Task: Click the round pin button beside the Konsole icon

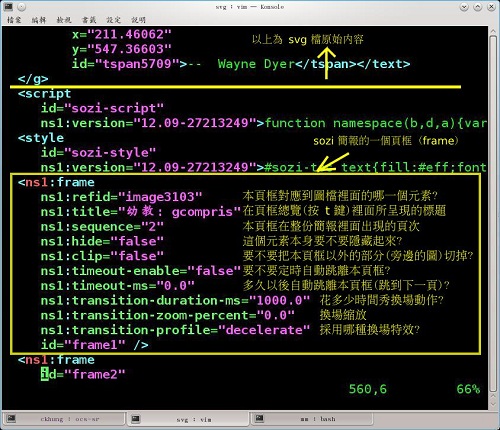Action: coord(21,7)
